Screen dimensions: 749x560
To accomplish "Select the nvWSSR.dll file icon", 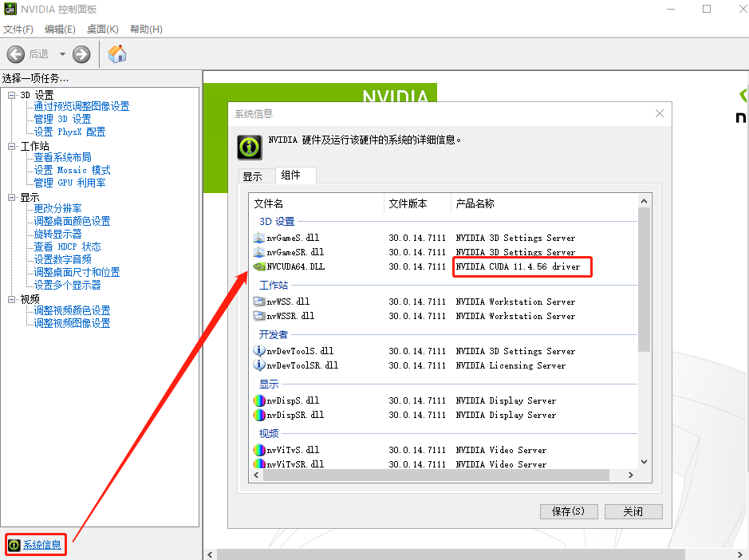I will (259, 316).
